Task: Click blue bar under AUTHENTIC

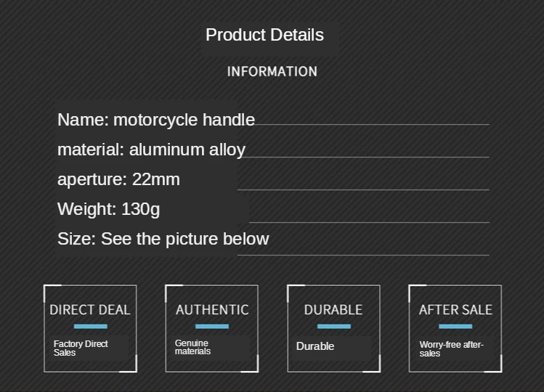Action: tap(212, 327)
